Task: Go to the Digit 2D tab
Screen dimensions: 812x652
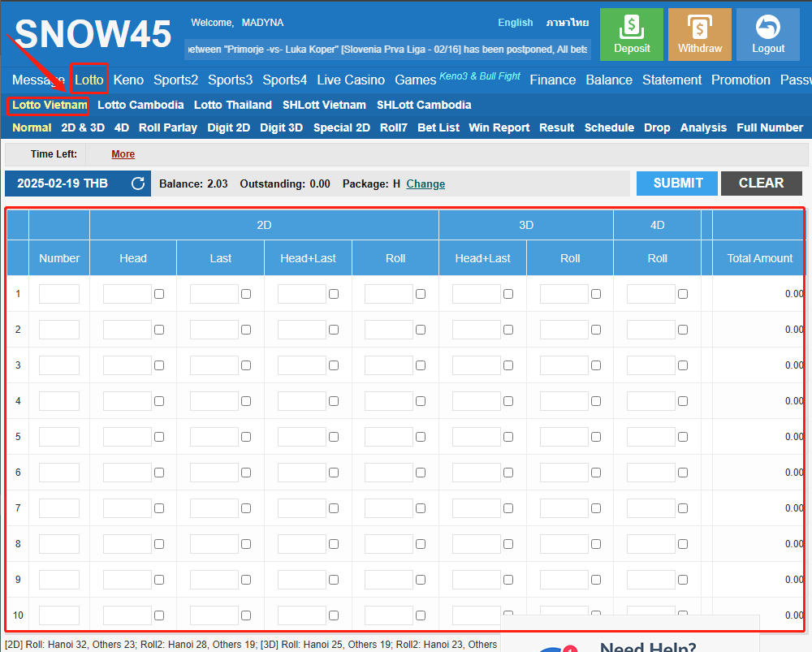Action: (228, 127)
